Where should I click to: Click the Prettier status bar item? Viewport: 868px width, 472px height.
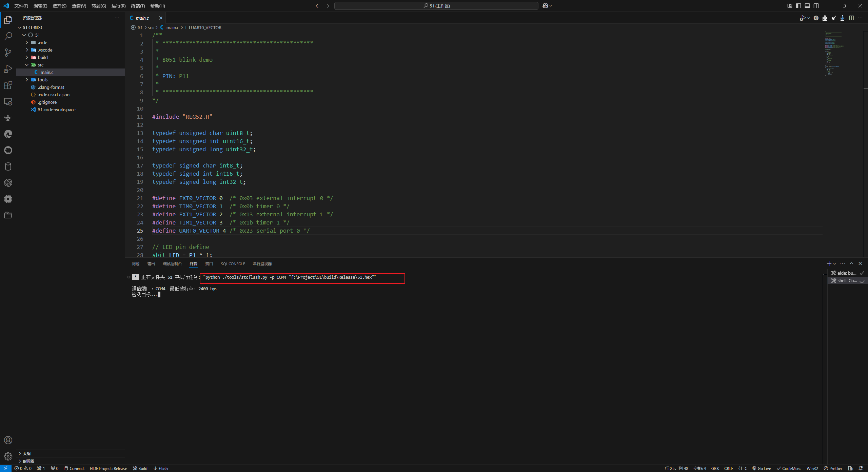[x=833, y=468]
